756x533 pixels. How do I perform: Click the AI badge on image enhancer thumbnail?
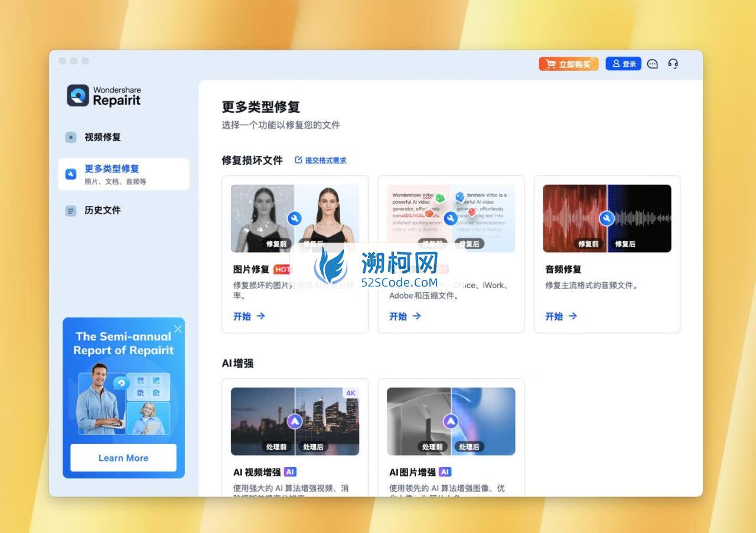451,421
